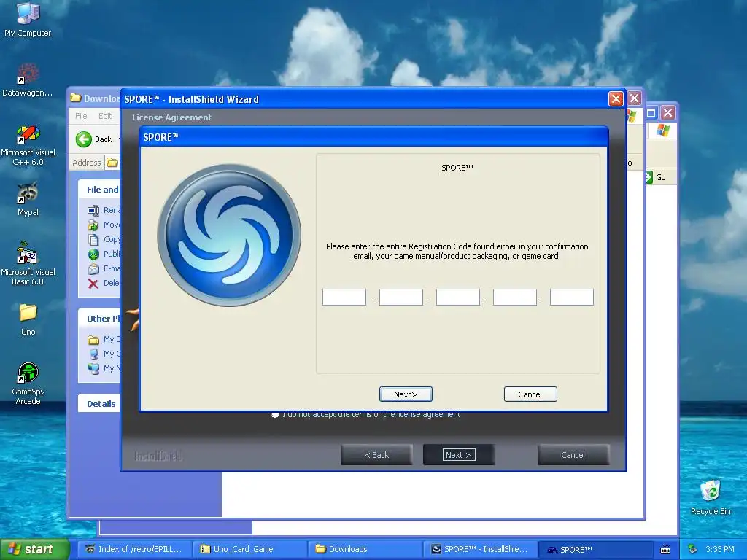Click the fifth registration code field
The width and height of the screenshot is (747, 560).
[572, 297]
